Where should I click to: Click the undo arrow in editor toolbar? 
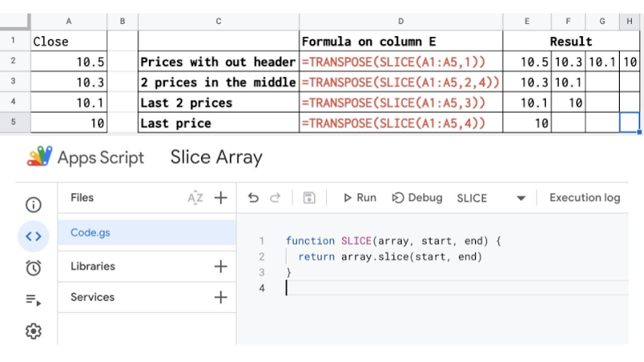[x=253, y=198]
